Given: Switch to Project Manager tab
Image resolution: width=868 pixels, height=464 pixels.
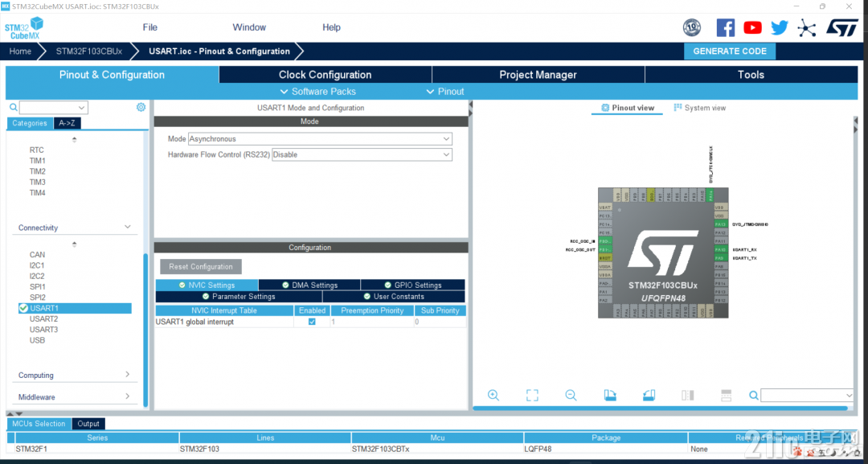Looking at the screenshot, I should 538,75.
